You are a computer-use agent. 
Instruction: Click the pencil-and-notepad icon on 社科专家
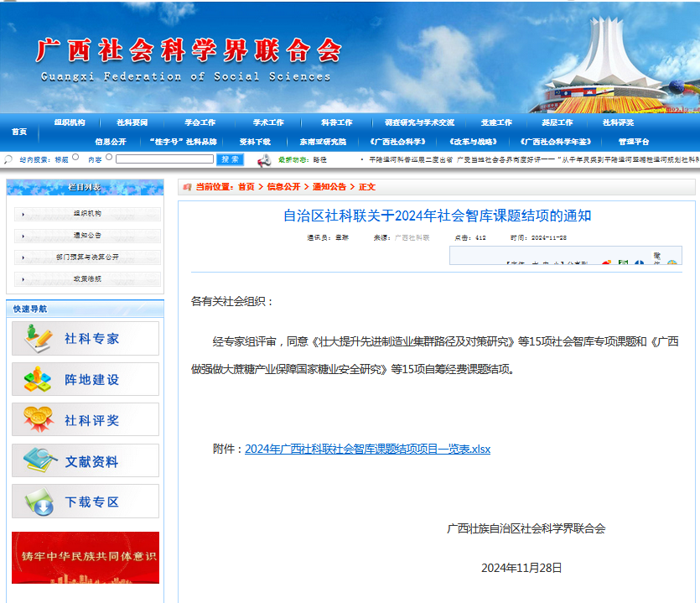[38, 338]
